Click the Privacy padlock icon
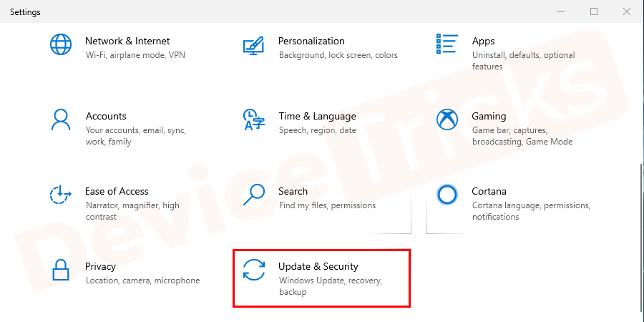This screenshot has width=644, height=322. [61, 270]
